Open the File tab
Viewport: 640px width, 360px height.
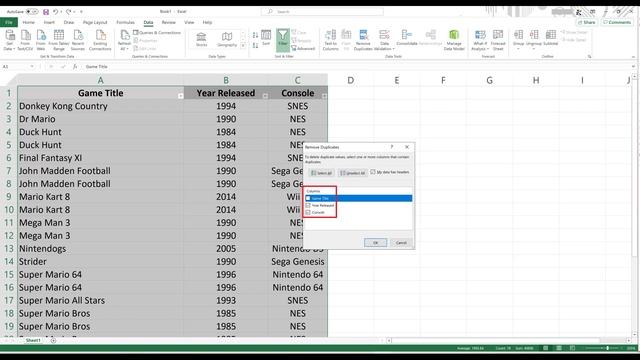(9, 22)
